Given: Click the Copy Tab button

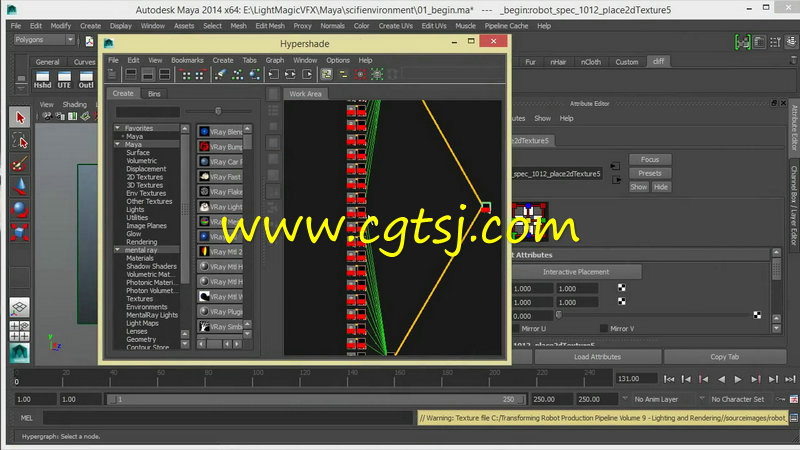Looking at the screenshot, I should pyautogui.click(x=724, y=357).
